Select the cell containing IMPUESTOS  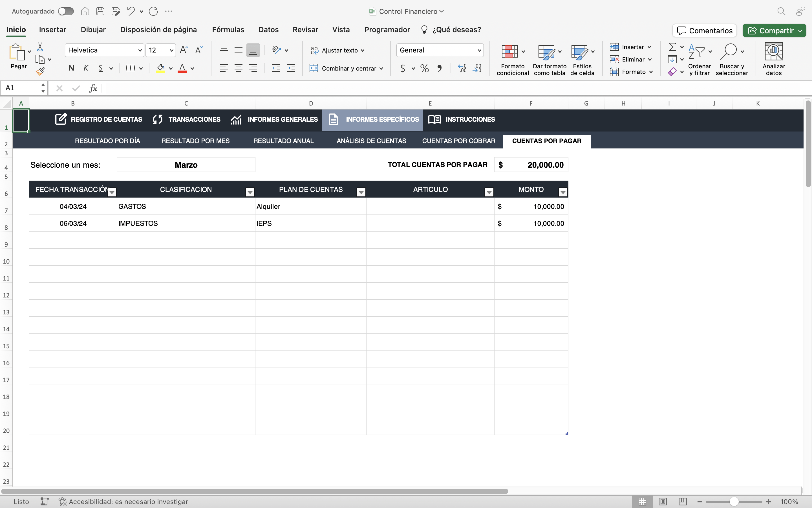pyautogui.click(x=186, y=224)
